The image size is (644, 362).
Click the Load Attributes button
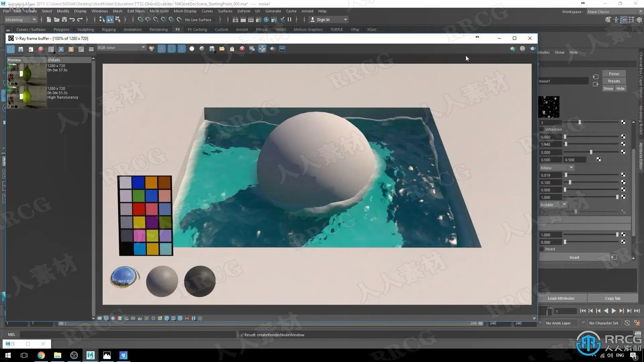click(x=561, y=298)
